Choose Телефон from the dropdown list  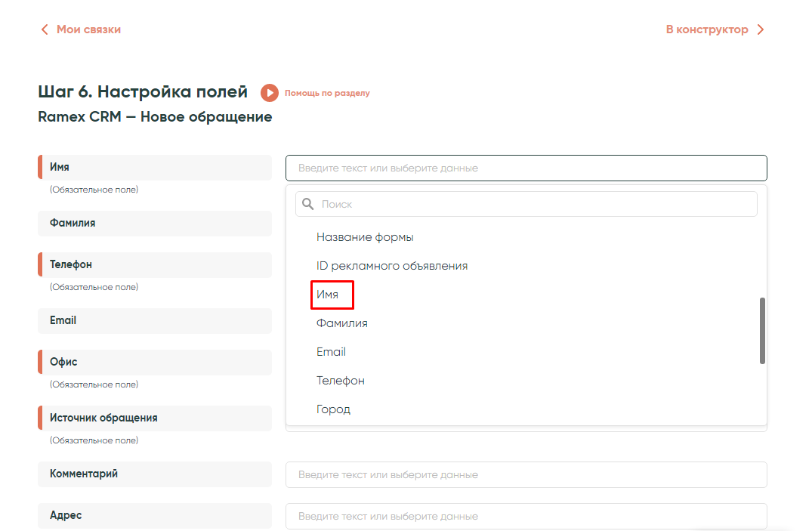click(x=341, y=381)
